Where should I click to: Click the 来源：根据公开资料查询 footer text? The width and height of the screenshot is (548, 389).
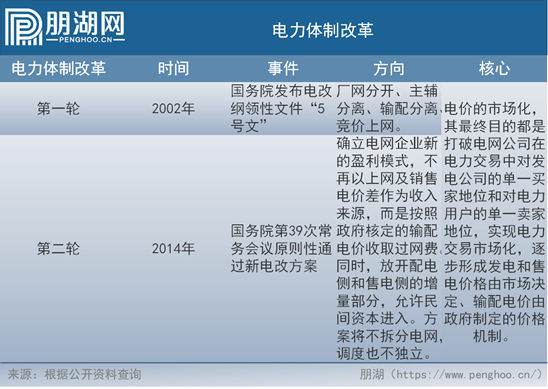[x=74, y=374]
